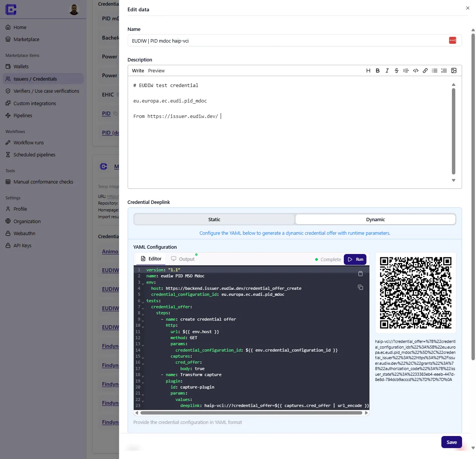This screenshot has width=476, height=459.
Task: Fold the http block at line 10
Action: 143,326
